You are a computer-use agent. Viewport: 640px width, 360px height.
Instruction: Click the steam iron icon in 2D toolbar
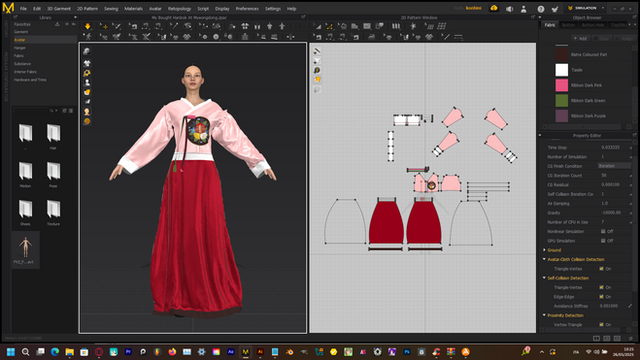371,37
